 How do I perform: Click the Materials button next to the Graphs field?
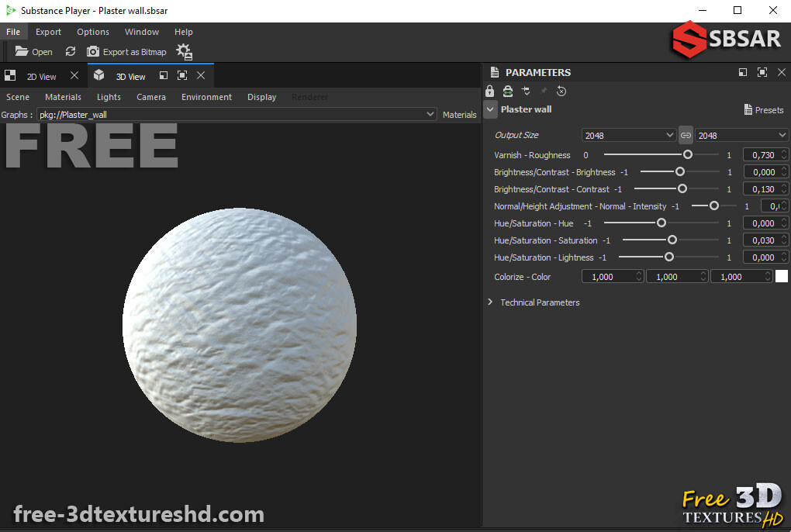coord(459,114)
